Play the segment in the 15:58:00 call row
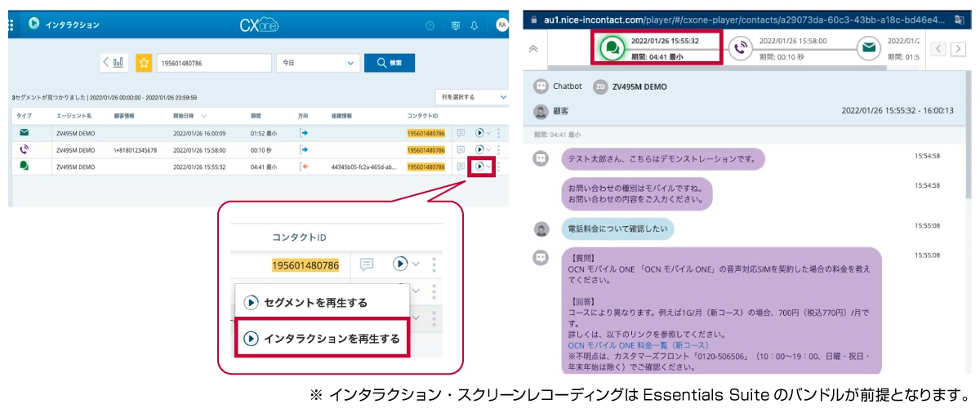Image resolution: width=980 pixels, height=413 pixels. [479, 149]
